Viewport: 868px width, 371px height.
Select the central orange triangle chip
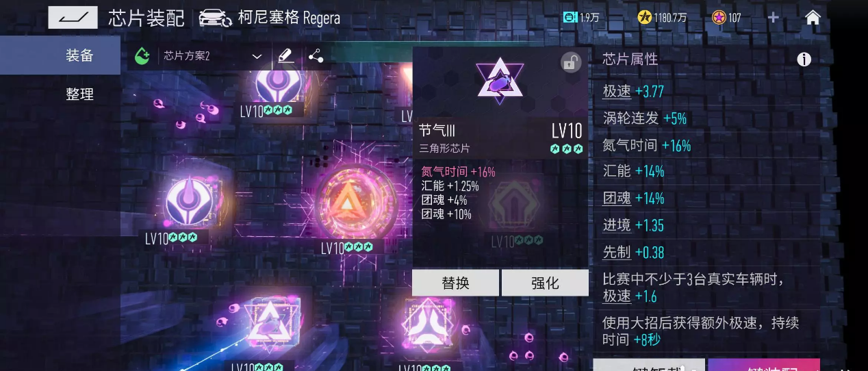[348, 203]
